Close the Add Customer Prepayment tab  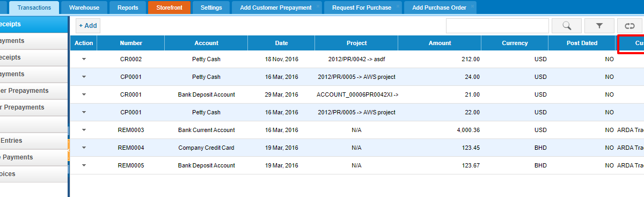click(x=319, y=5)
